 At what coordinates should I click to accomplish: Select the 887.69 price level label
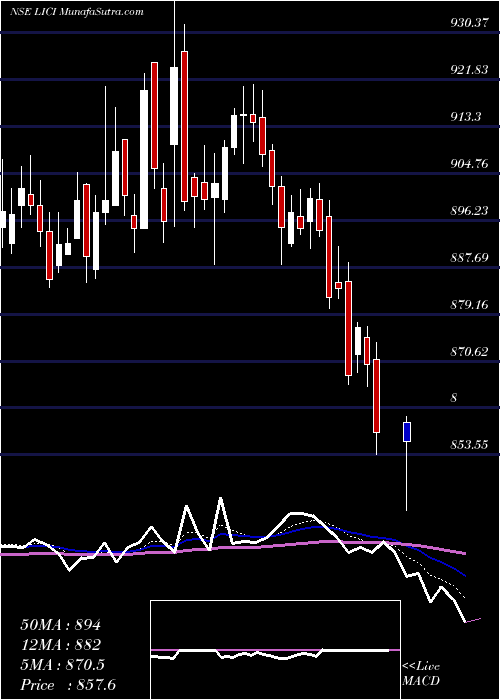point(468,257)
